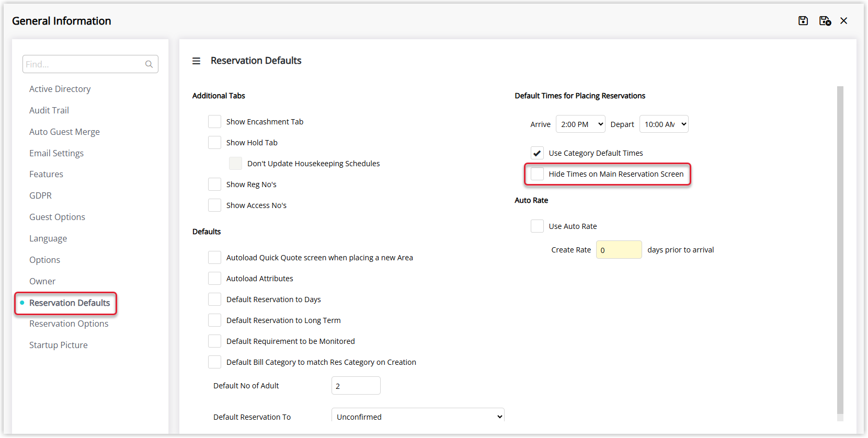Open the Arrive time dropdown

pos(580,124)
